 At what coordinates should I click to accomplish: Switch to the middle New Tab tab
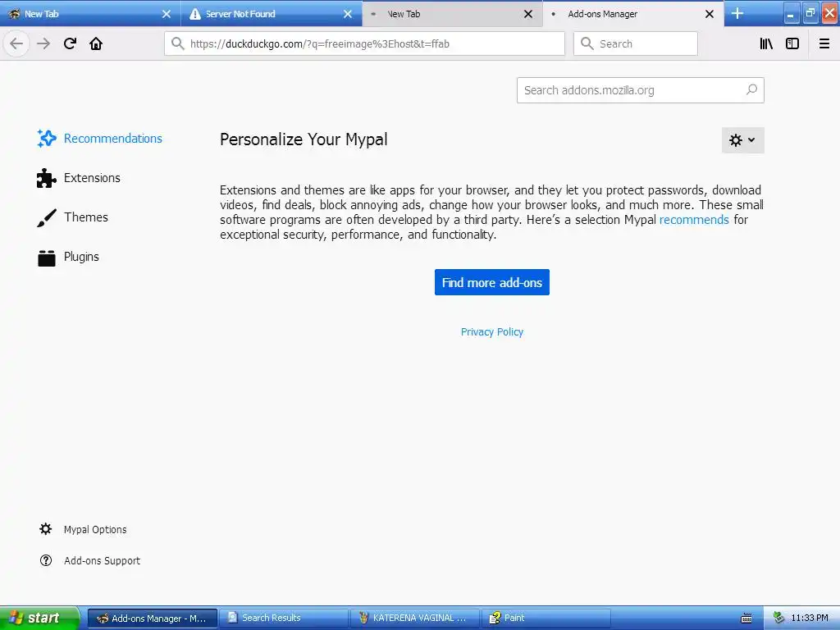453,14
